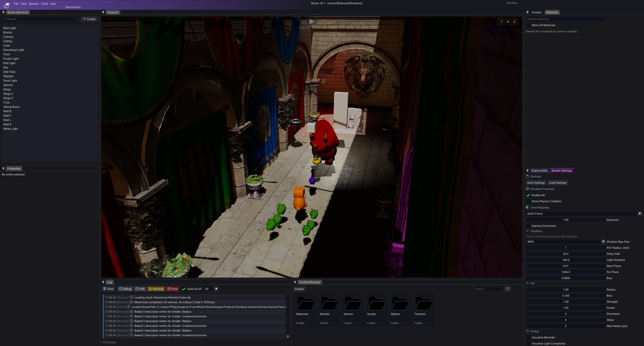Select the R rotate gizmo button
The width and height of the screenshot is (644, 346).
tap(508, 22)
